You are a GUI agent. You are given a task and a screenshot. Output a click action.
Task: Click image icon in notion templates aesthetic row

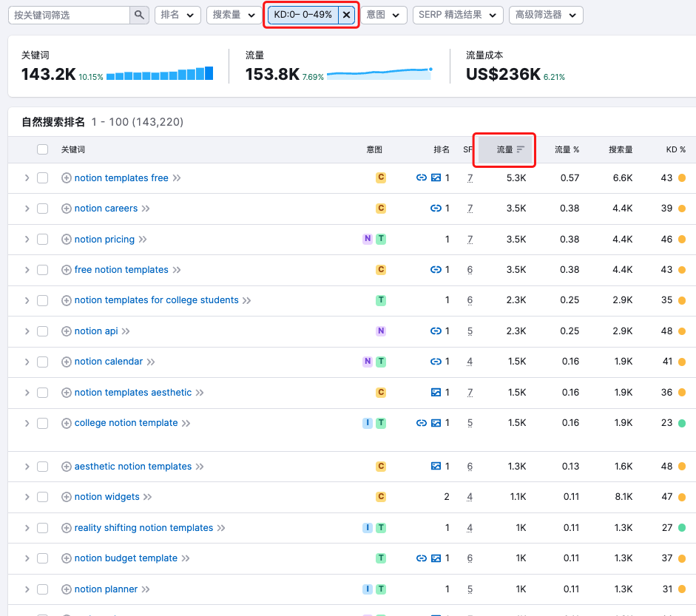[436, 393]
